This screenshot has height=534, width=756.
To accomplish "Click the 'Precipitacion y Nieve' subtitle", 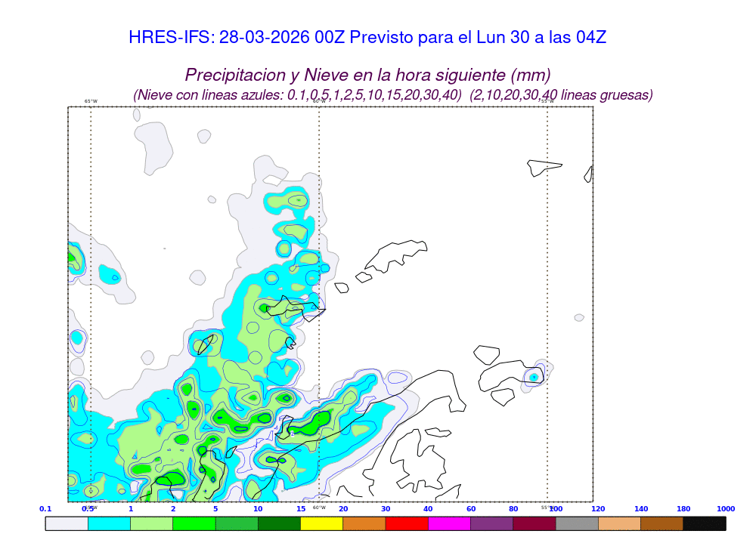I will tap(367, 76).
